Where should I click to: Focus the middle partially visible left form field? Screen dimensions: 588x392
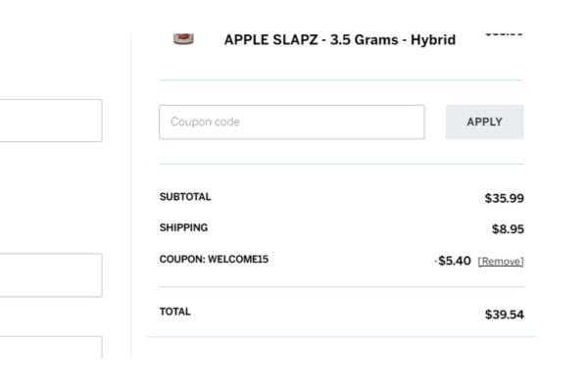click(x=51, y=275)
